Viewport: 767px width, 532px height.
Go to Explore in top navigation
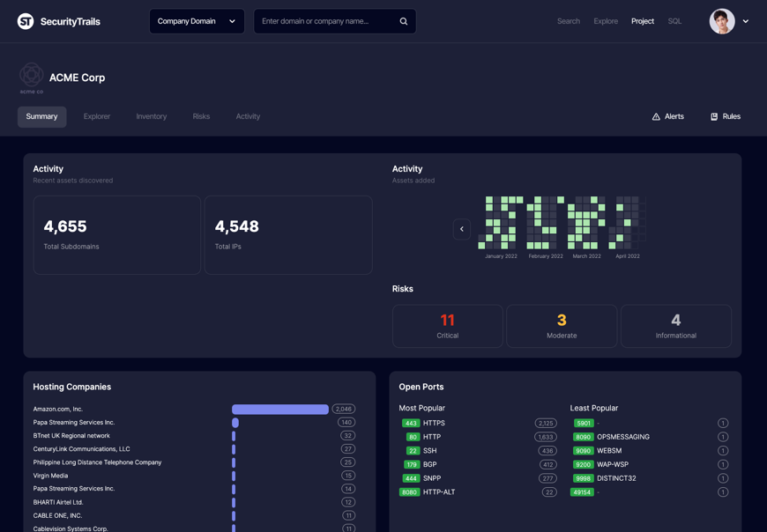click(606, 21)
